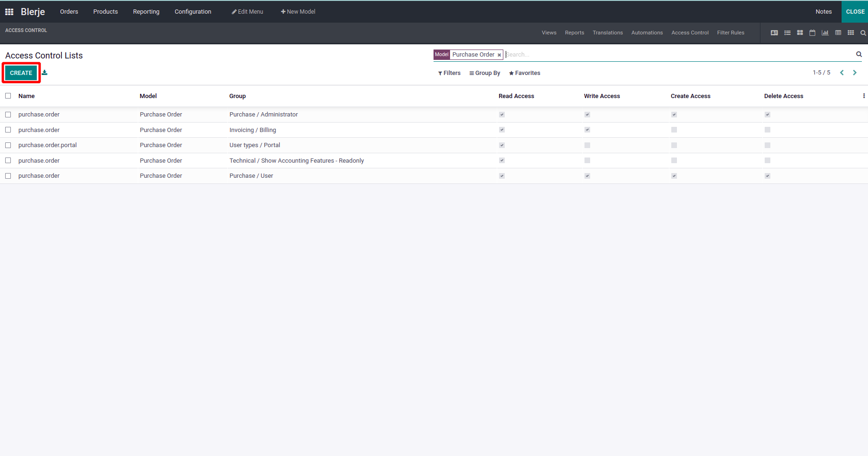Switch to form view icon
The image size is (868, 456).
774,33
